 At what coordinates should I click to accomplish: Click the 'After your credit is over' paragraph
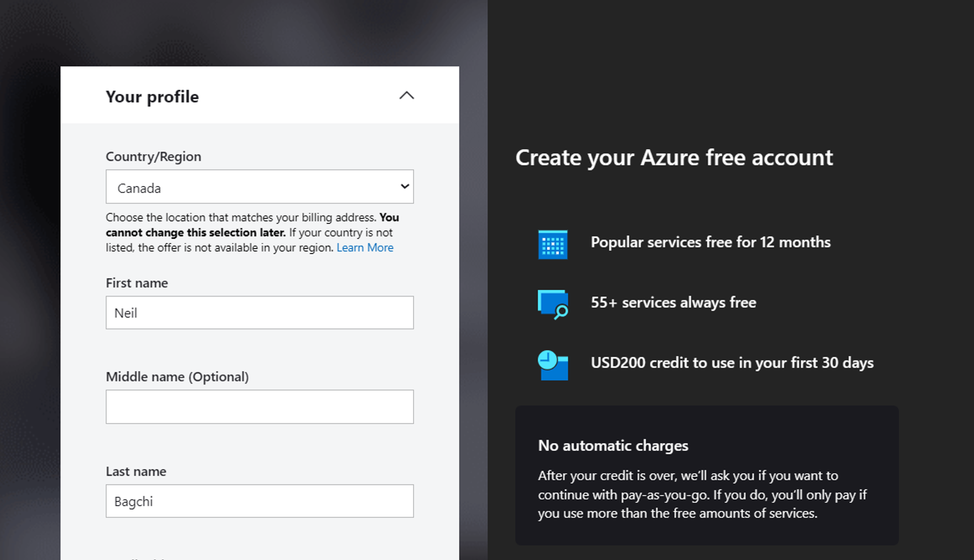click(702, 494)
